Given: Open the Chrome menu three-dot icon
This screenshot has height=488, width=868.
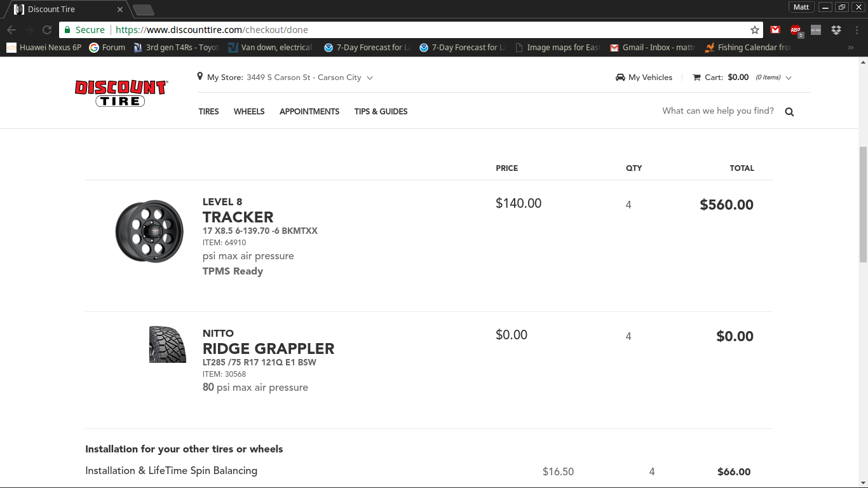Looking at the screenshot, I should click(857, 30).
